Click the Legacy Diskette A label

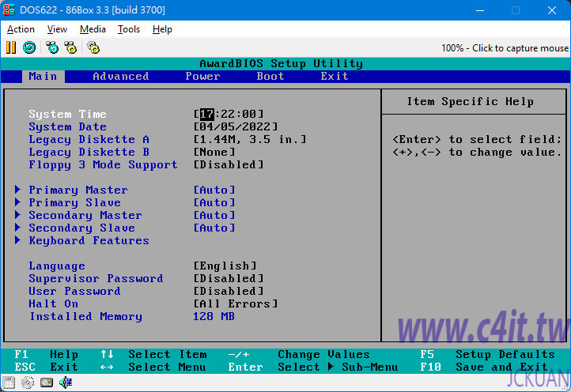click(89, 139)
